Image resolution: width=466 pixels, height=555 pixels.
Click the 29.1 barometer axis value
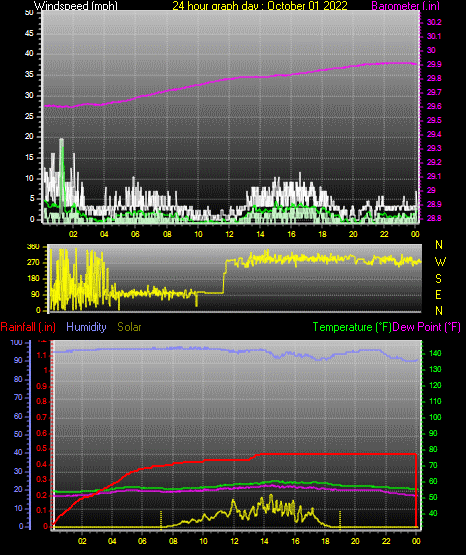(x=434, y=176)
